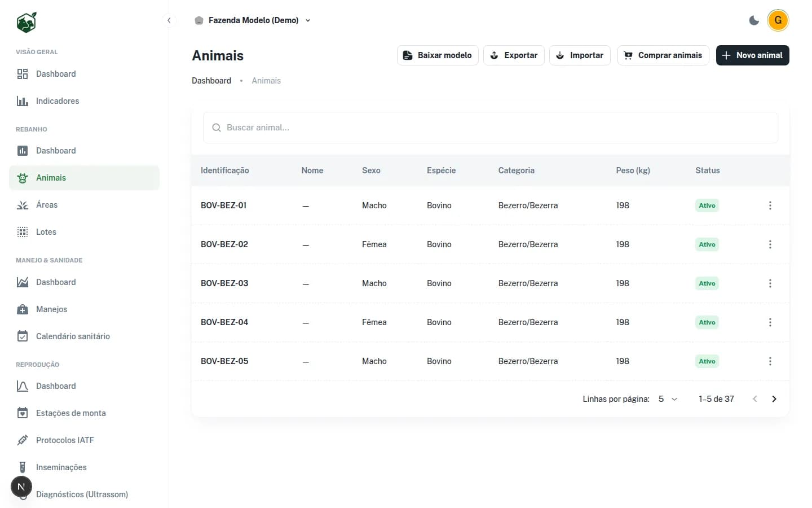Open the Fazenda Modelo (Demo) farm selector
The image size is (812, 508).
point(253,20)
